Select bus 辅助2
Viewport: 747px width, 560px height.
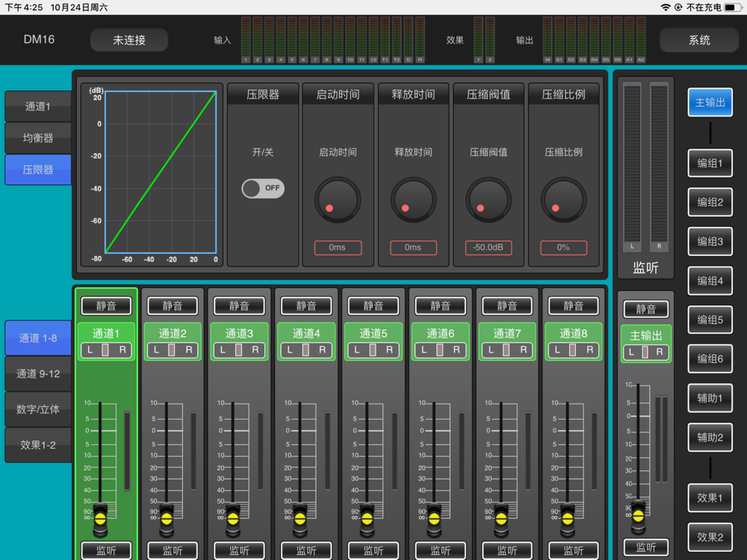(x=710, y=437)
